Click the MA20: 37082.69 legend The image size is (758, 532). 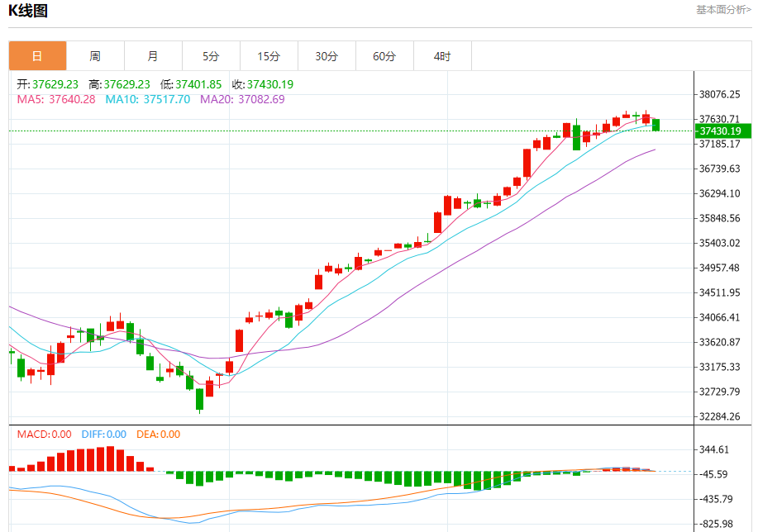tap(242, 99)
